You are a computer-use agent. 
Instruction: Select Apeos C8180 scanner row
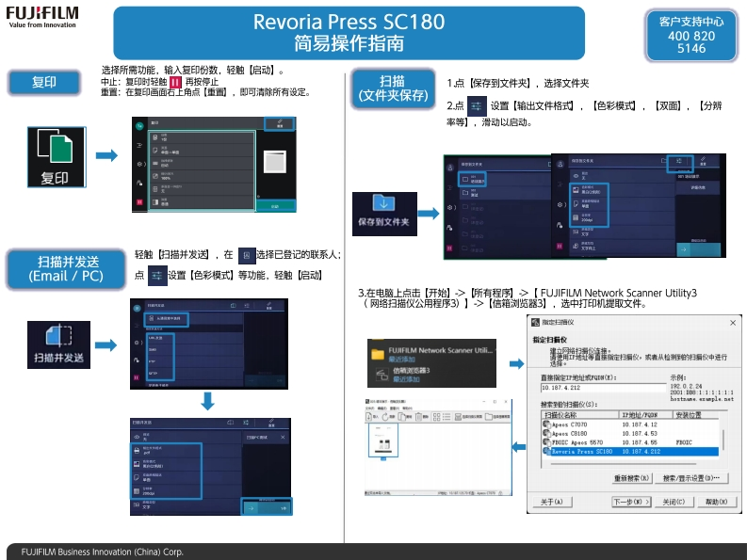click(x=630, y=433)
